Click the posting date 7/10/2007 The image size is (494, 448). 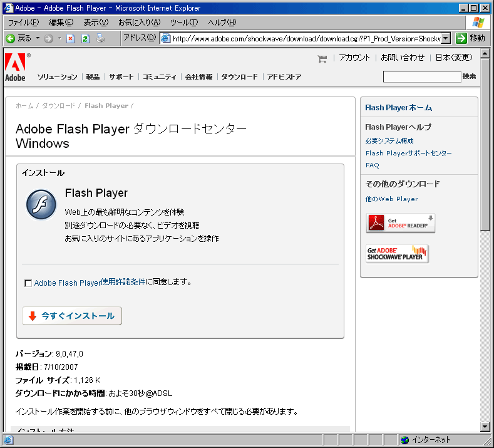tap(61, 367)
